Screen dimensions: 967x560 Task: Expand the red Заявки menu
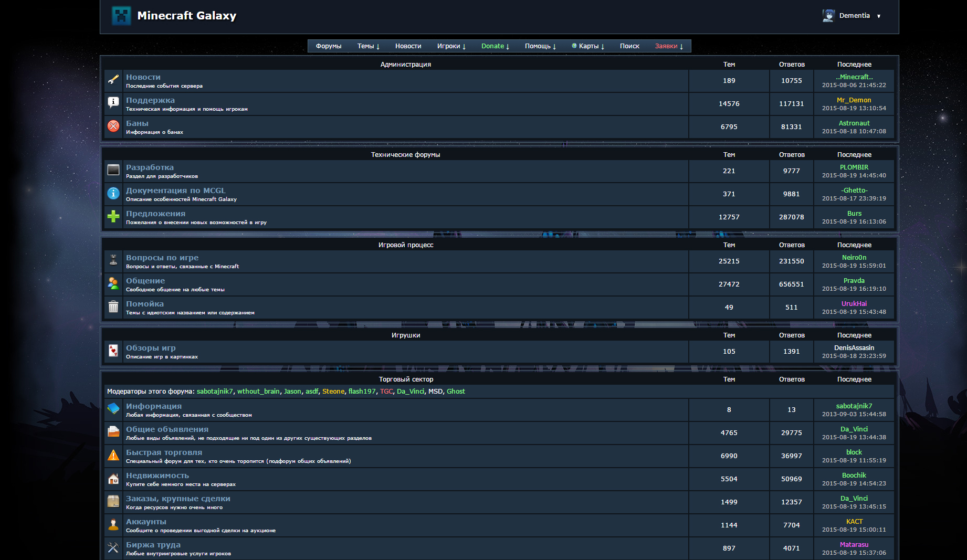(x=669, y=46)
